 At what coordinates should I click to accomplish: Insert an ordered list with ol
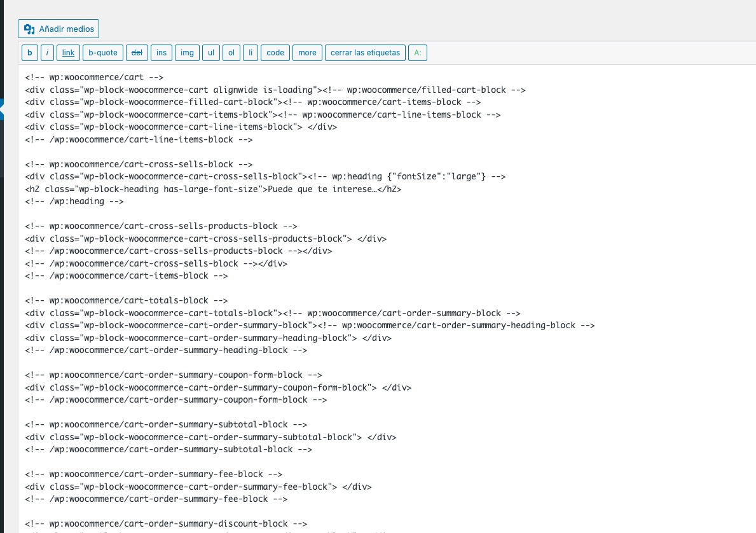tap(231, 53)
